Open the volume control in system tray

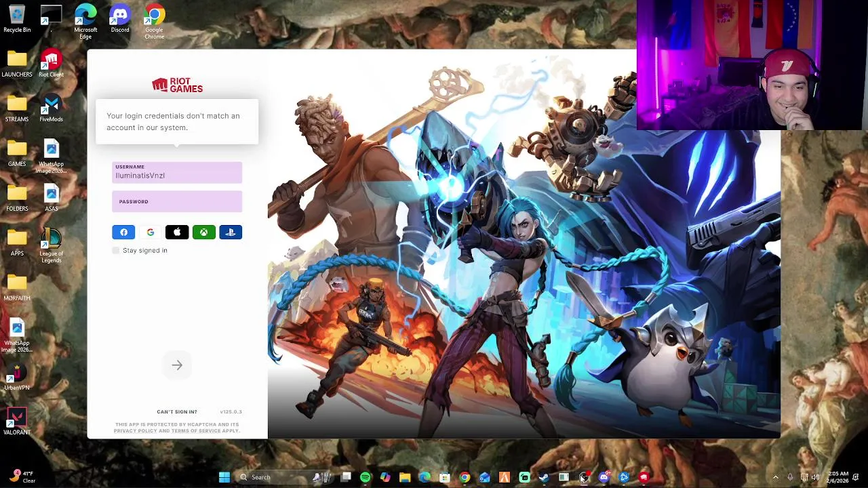815,477
